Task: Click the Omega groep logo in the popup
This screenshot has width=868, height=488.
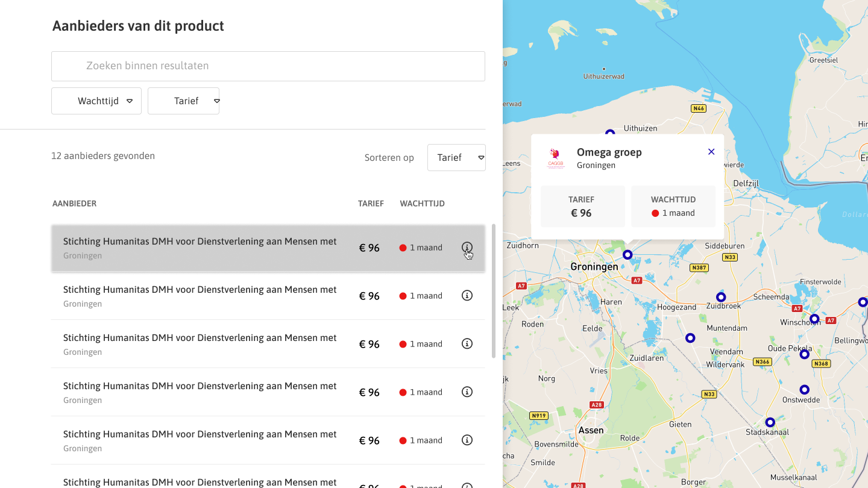Action: 555,158
